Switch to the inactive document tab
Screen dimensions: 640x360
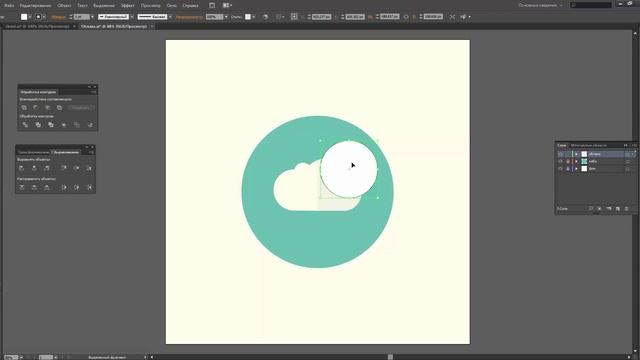tap(38, 27)
